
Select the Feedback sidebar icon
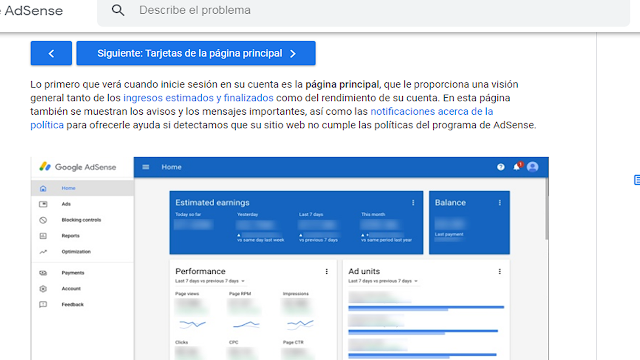point(43,304)
